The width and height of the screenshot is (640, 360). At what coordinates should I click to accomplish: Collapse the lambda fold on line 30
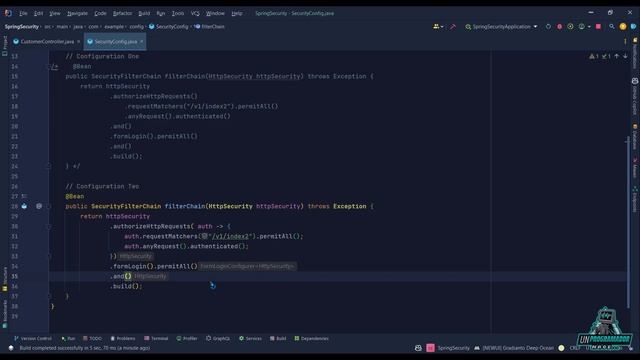(x=49, y=227)
